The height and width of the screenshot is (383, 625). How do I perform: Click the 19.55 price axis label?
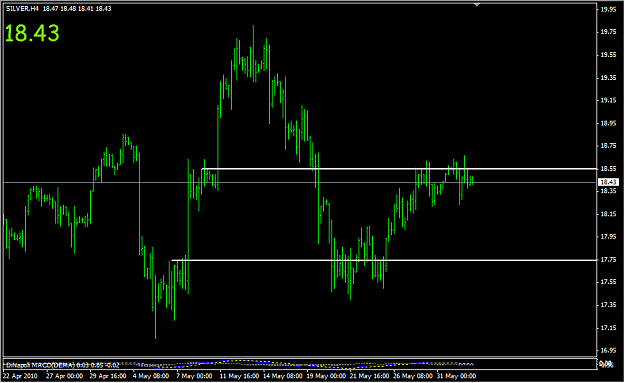point(608,55)
